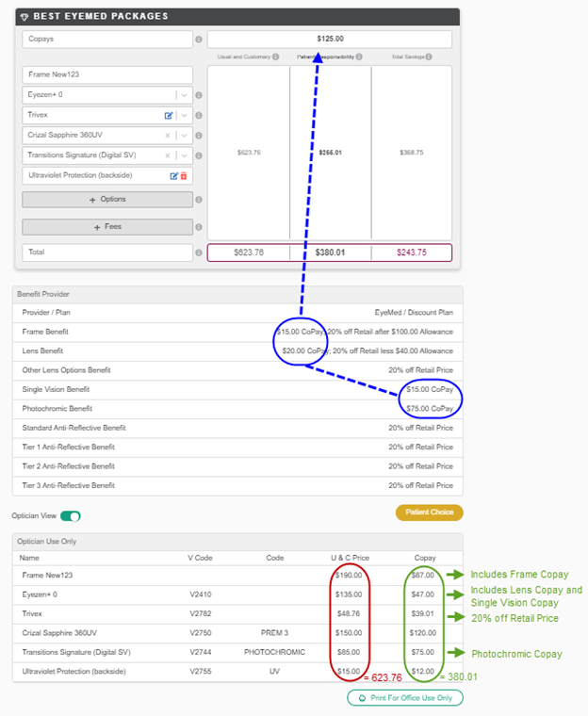Click the Optician Use Only header

[x=237, y=542]
